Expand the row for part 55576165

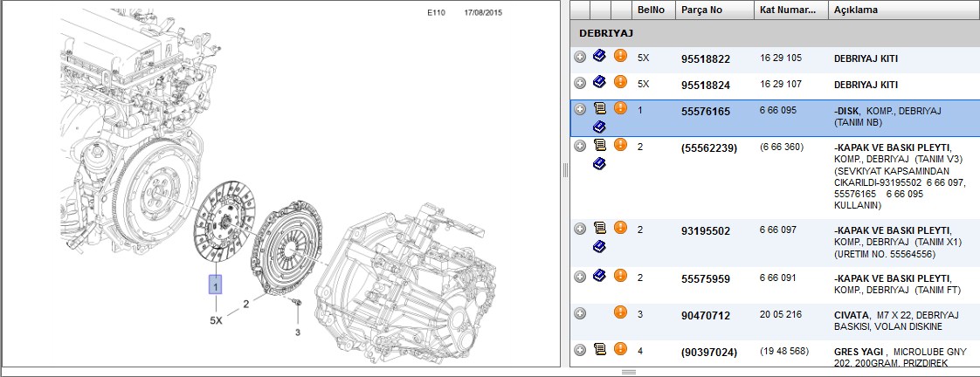580,109
